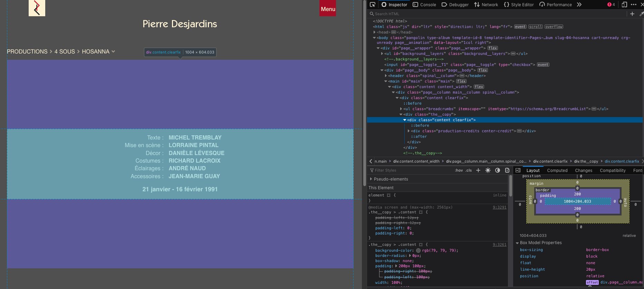Open responsive design mode icon
This screenshot has height=289, width=644.
(624, 4)
